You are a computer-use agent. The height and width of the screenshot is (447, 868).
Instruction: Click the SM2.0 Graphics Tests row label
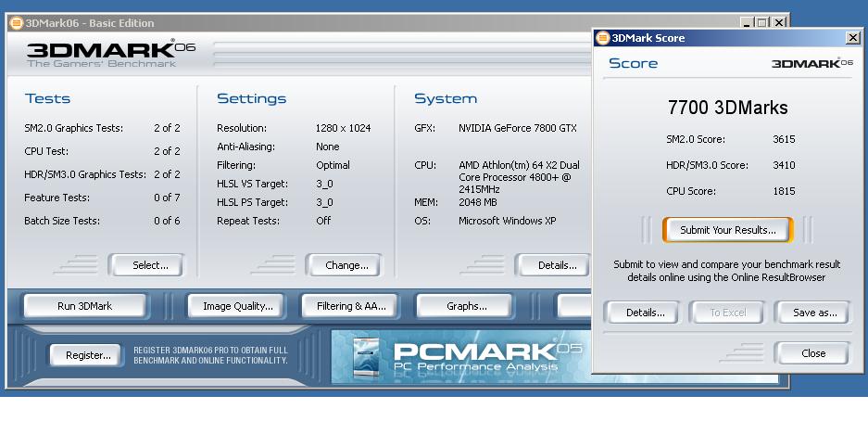pos(73,128)
